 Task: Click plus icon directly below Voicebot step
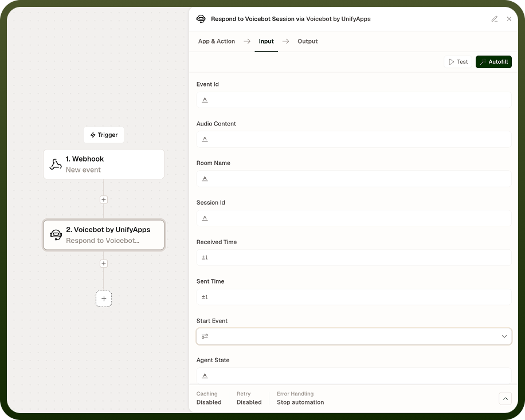click(x=104, y=264)
